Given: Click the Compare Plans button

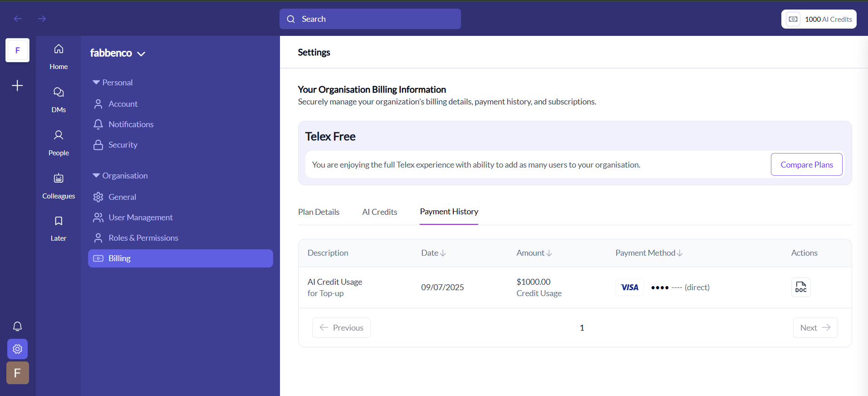Looking at the screenshot, I should [x=806, y=164].
